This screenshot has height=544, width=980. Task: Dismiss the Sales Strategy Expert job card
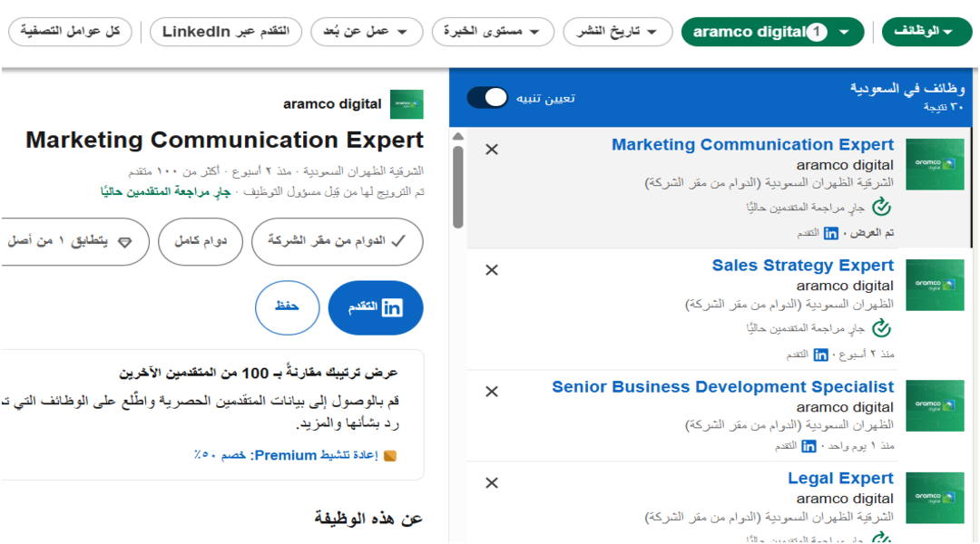[x=492, y=270]
